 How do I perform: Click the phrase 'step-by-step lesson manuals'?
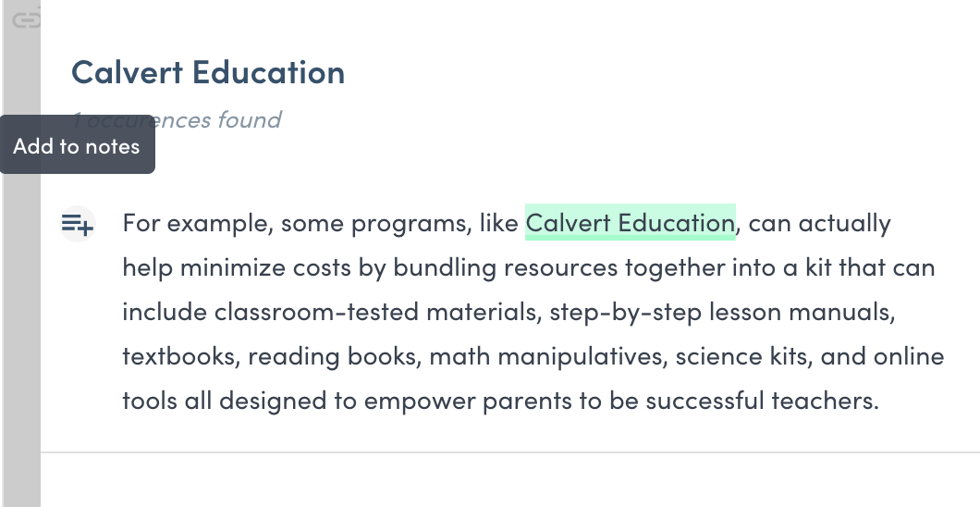pos(719,312)
